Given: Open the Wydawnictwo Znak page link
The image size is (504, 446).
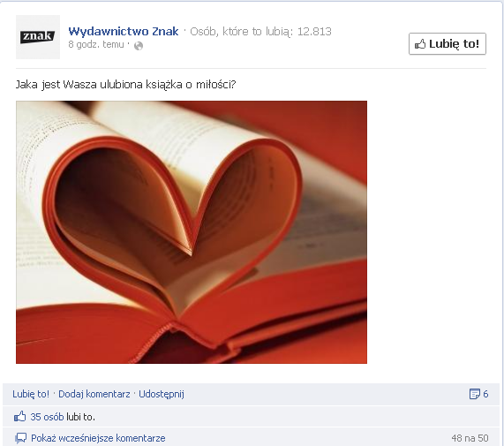Looking at the screenshot, I should 123,31.
